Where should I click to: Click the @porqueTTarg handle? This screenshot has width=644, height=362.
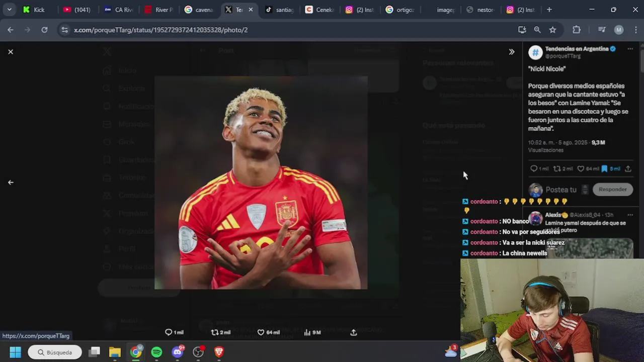563,56
